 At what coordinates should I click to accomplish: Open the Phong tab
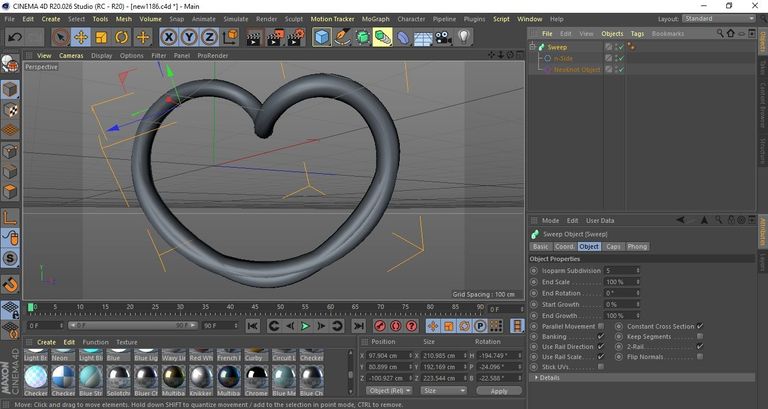click(637, 247)
